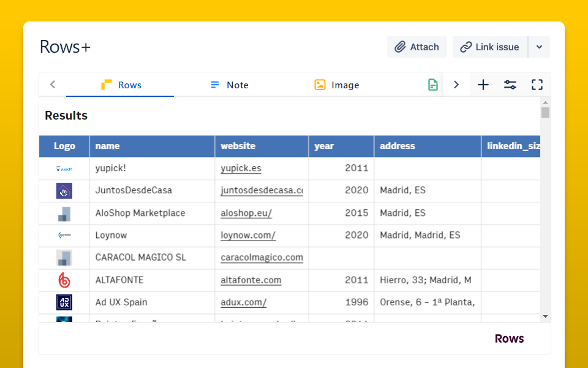Select the JuntosDesdeCasa name cell
The height and width of the screenshot is (368, 588).
coord(153,191)
